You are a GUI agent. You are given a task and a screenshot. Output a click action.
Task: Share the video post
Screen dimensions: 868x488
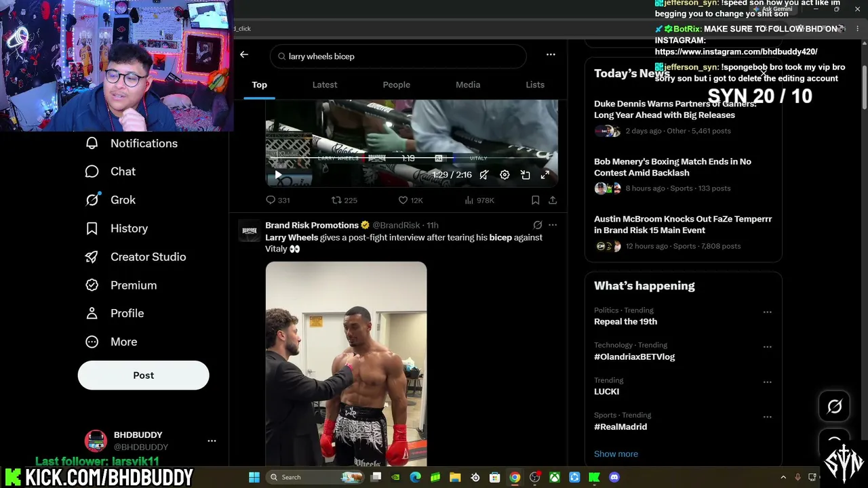553,200
